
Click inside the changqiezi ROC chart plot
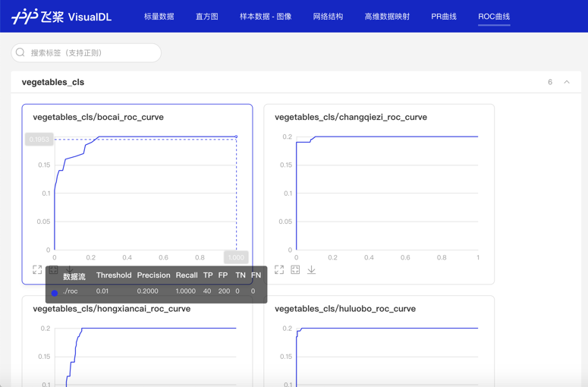coord(387,193)
